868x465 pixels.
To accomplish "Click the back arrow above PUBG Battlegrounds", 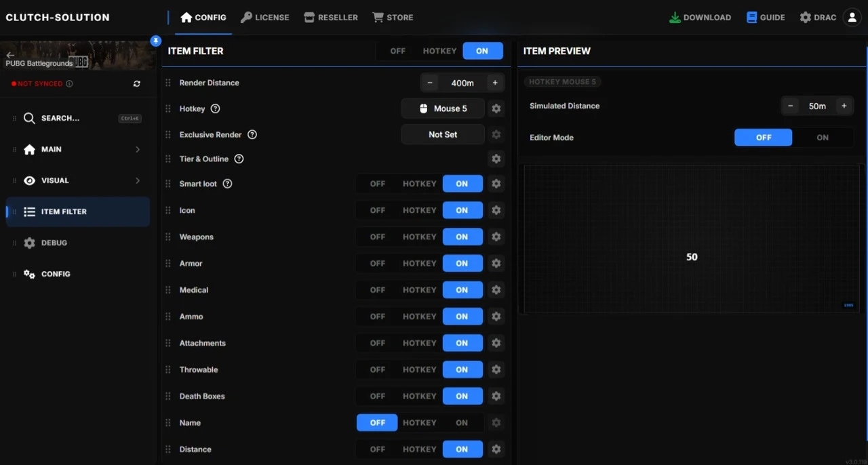I will (x=10, y=55).
